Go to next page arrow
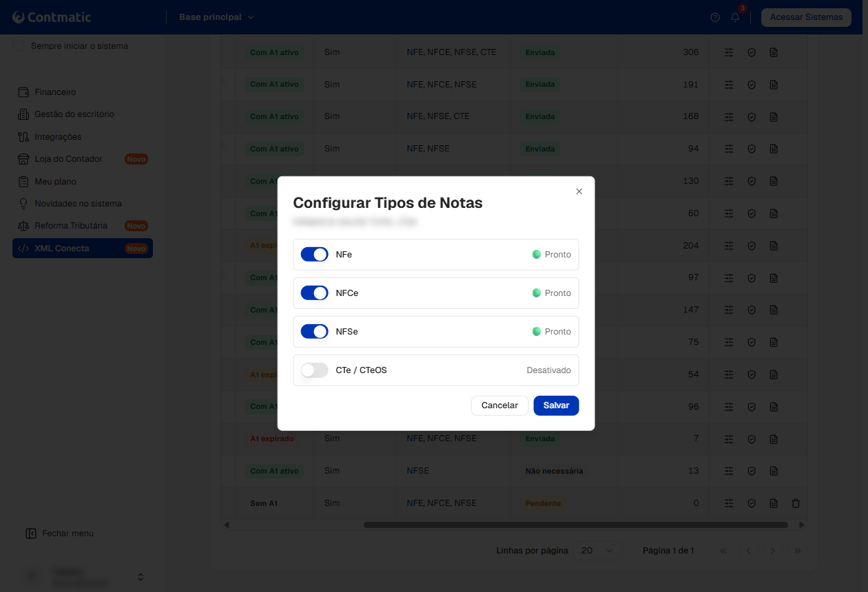The image size is (868, 592). coord(773,551)
